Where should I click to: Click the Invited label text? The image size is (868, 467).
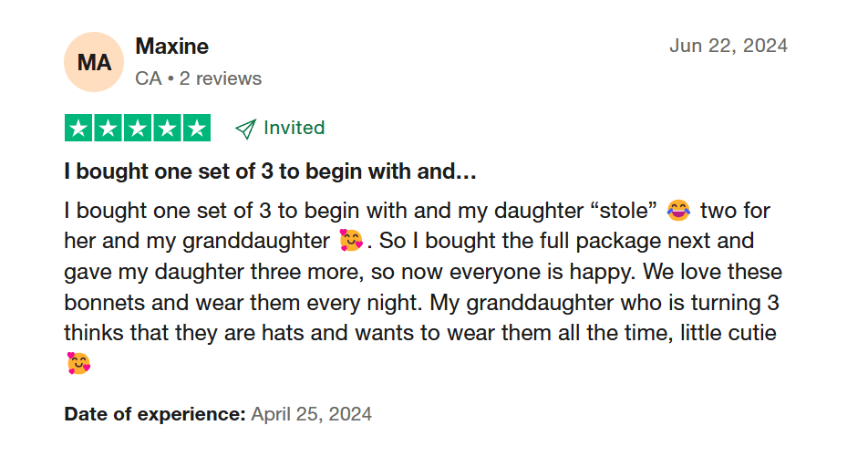point(294,128)
